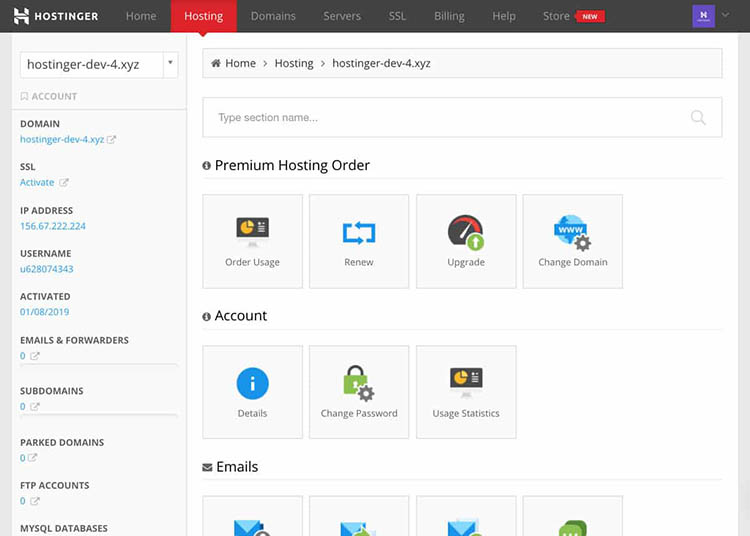Click Subdomains count 0
This screenshot has height=536, width=750.
[22, 406]
